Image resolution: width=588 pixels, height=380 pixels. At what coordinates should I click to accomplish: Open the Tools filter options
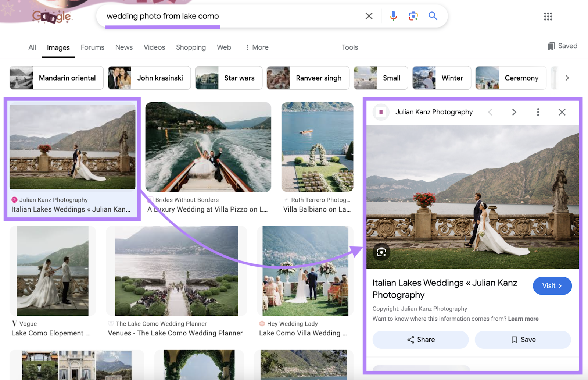(349, 47)
